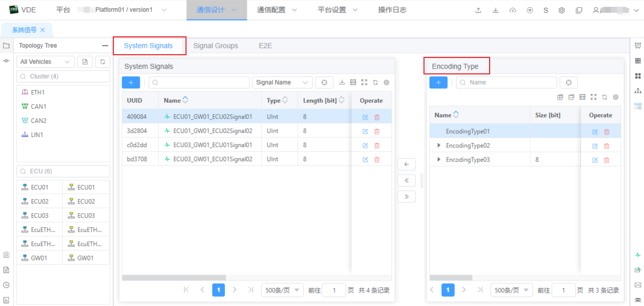This screenshot has width=644, height=306.
Task: Click the S icon in the top toolbar
Action: pos(545,10)
